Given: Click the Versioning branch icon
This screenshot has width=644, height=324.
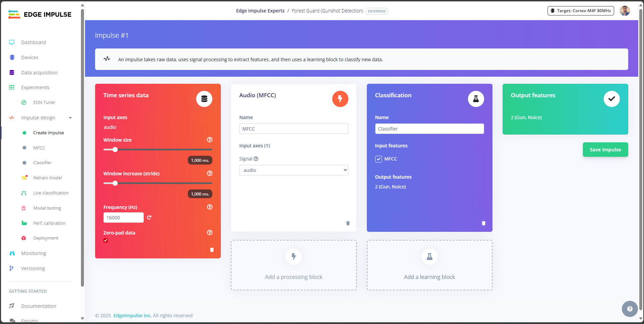Looking at the screenshot, I should click(x=12, y=268).
